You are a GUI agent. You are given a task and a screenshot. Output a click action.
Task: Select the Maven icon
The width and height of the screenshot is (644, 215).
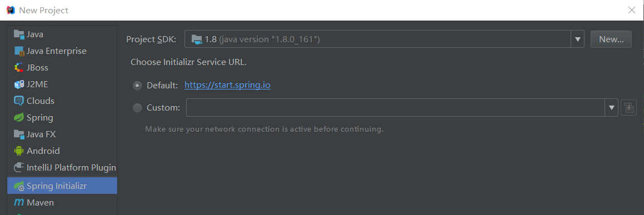tap(19, 202)
